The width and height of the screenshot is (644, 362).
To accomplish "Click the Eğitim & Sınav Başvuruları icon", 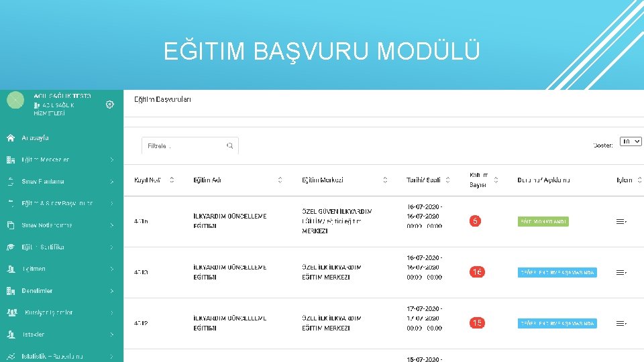I will [11, 203].
